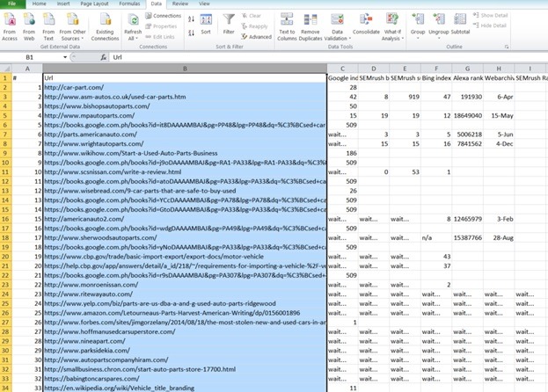The height and width of the screenshot is (392, 548).
Task: Click Insert Function fx button
Action: pyautogui.click(x=104, y=57)
